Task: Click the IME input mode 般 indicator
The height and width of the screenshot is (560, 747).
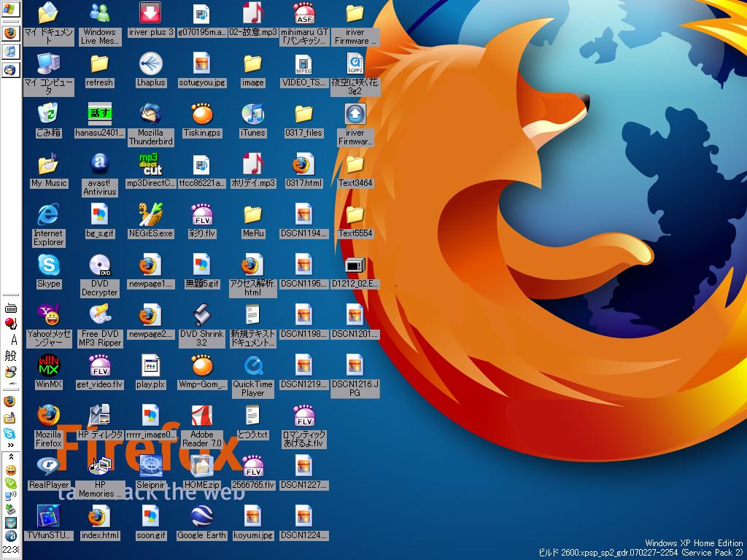Action: tap(10, 356)
